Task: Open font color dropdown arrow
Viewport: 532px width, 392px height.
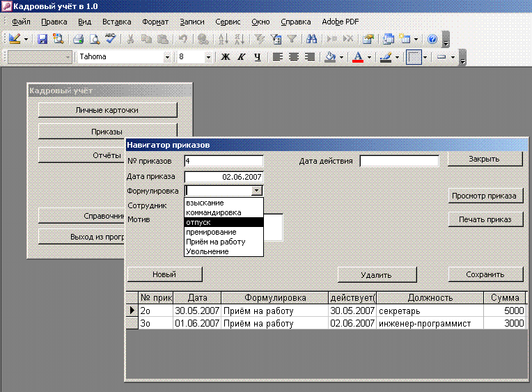Action: point(370,57)
